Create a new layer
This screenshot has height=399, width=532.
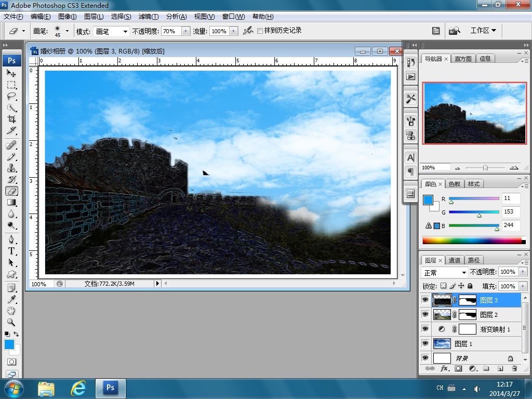[500, 368]
